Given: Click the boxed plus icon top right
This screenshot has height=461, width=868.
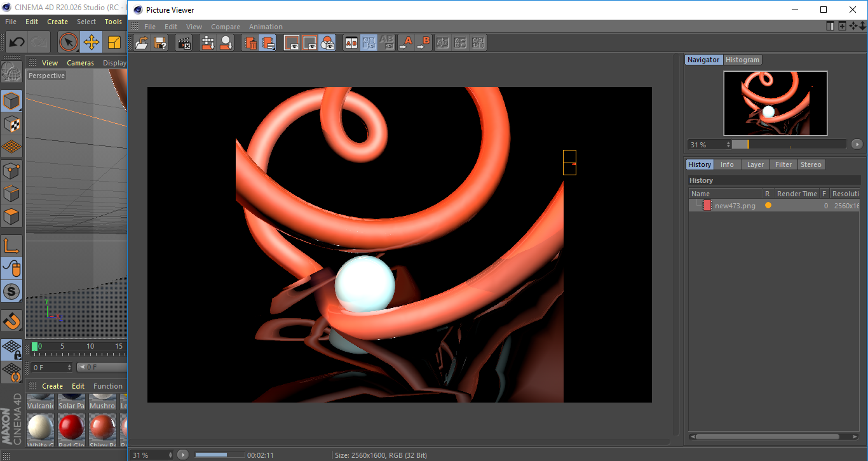Looking at the screenshot, I should (x=842, y=26).
